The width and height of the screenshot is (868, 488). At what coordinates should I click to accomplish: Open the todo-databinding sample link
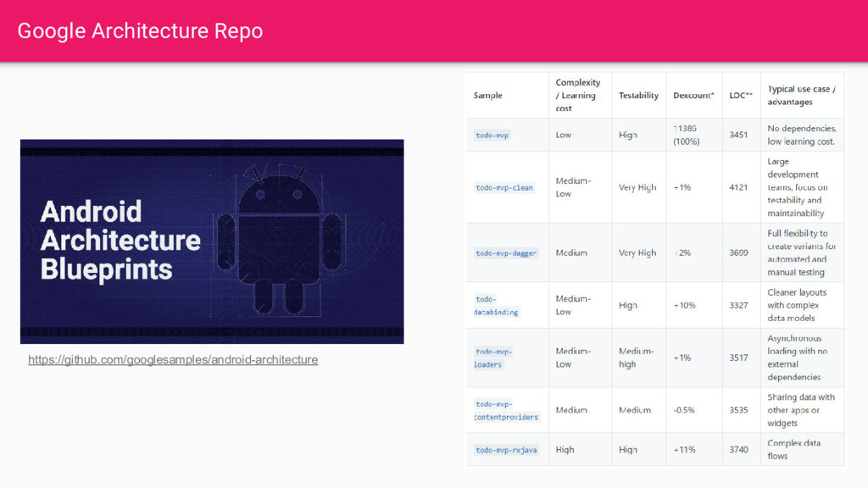[x=496, y=305]
